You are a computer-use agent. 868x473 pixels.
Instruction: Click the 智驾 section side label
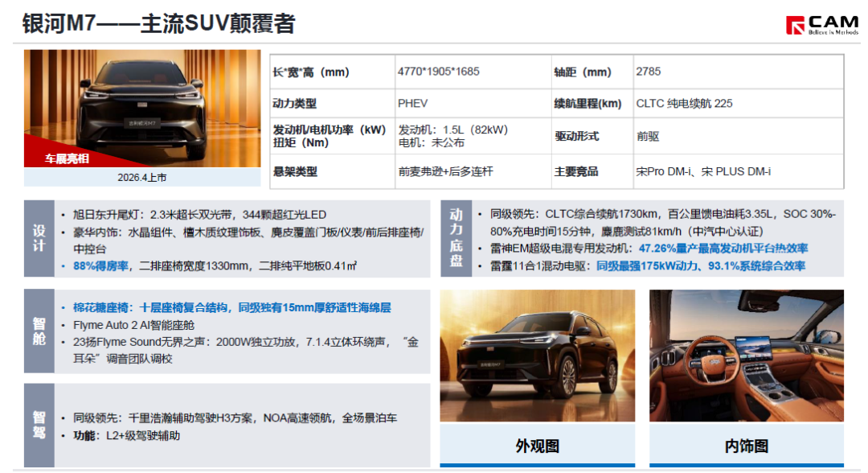39,426
